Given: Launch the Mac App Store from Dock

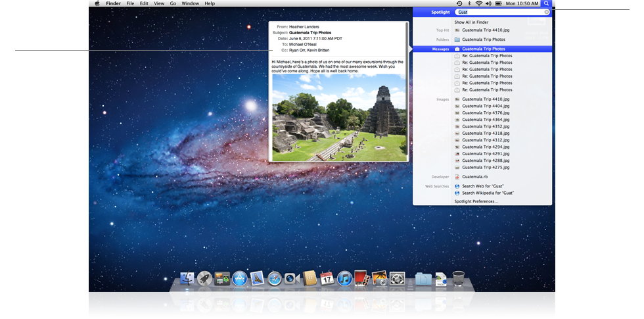Looking at the screenshot, I should (239, 279).
